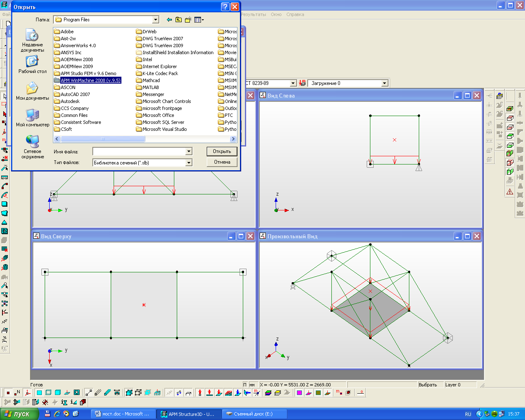Screen dimensions: 525x420
Task: Click the I-beam cross-section icon
Action: pyautogui.click(x=64, y=402)
